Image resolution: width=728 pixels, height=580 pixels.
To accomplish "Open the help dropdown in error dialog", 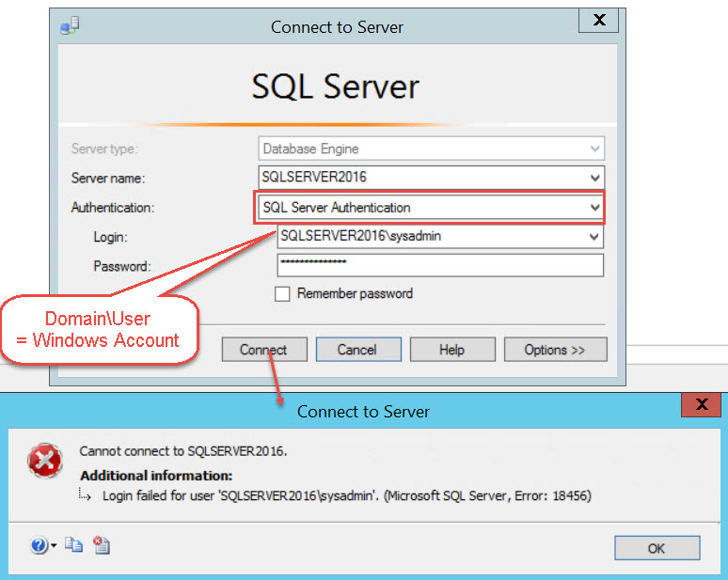I will point(44,545).
